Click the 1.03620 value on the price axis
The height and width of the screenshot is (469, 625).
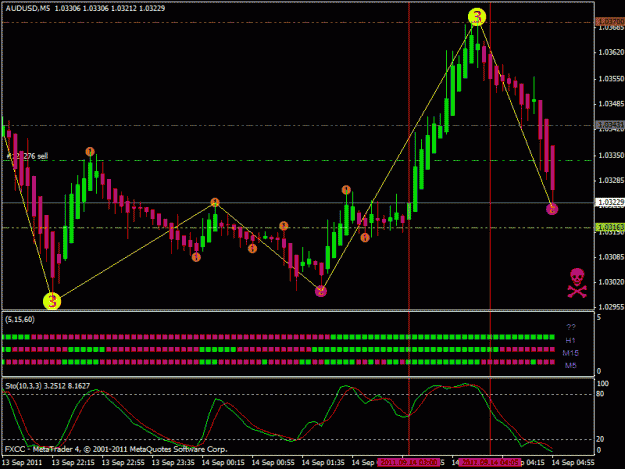pyautogui.click(x=611, y=52)
